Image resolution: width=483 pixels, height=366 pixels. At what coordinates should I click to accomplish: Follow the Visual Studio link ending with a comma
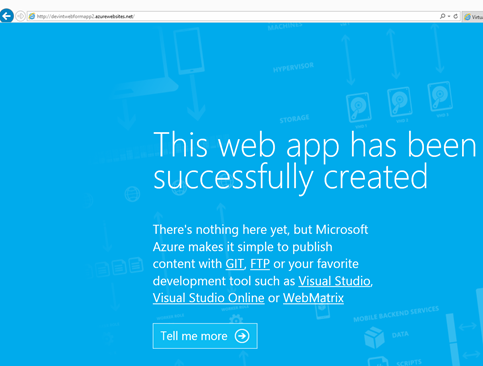tap(334, 281)
